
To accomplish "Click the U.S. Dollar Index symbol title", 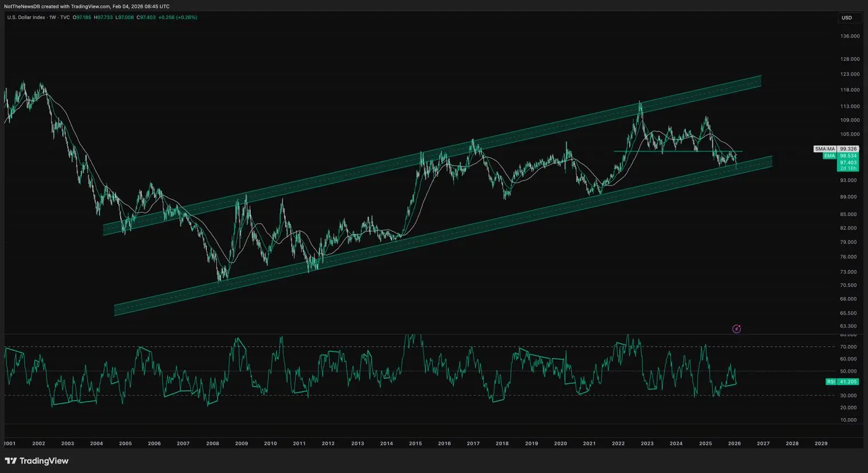I will (x=27, y=18).
